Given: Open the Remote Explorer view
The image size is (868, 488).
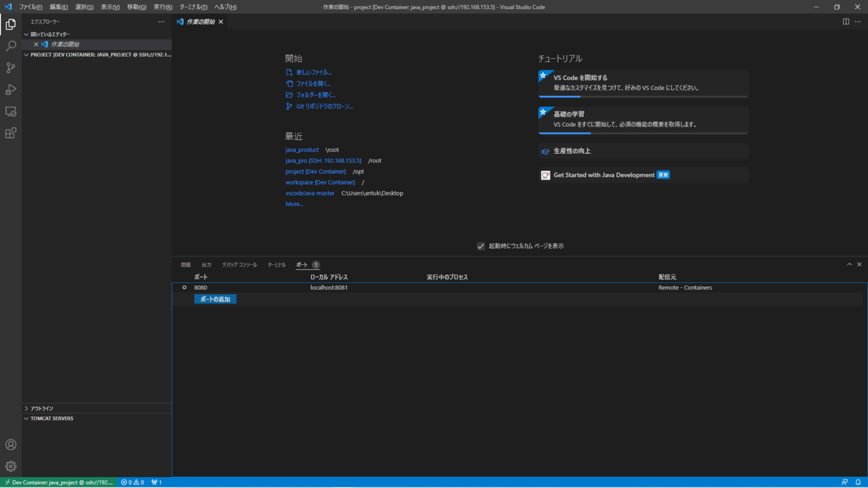Looking at the screenshot, I should tap(11, 111).
